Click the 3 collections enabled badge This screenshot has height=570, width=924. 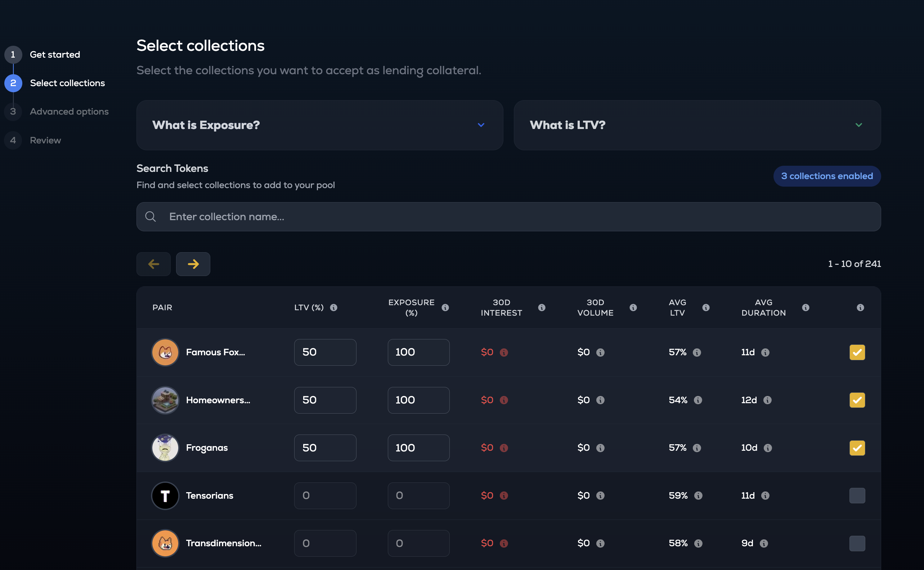(x=827, y=176)
